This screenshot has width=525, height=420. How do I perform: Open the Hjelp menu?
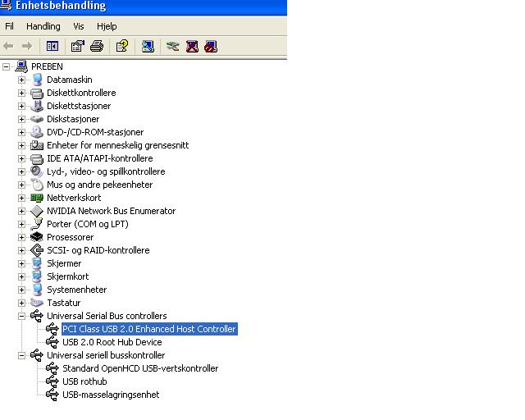(x=107, y=26)
